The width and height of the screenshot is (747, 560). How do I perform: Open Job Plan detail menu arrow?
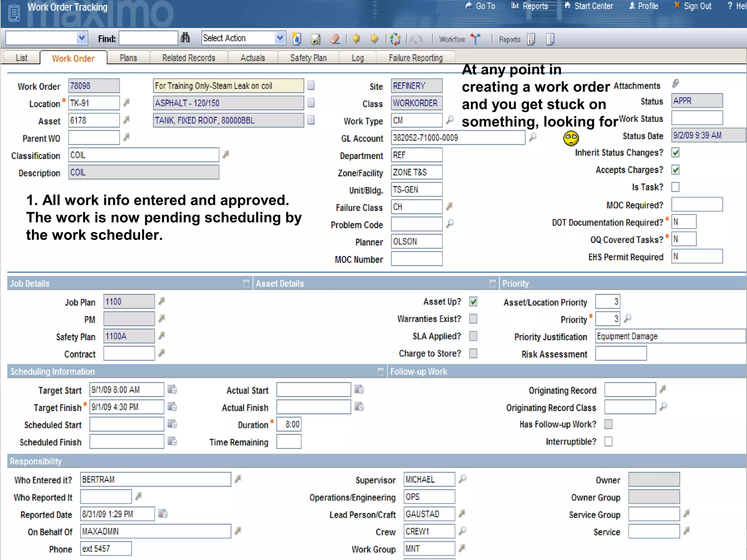tap(162, 301)
